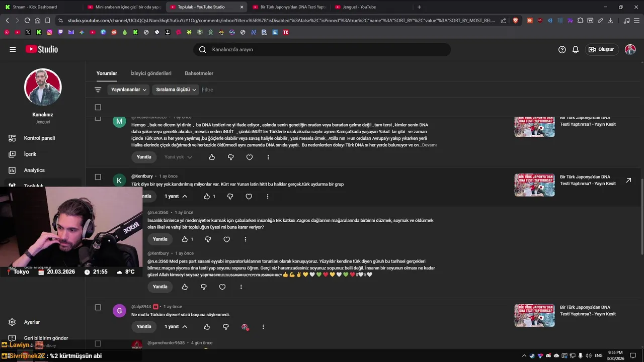Open the Yayınlananlar filter dropdown
The width and height of the screenshot is (644, 362).
(x=129, y=89)
